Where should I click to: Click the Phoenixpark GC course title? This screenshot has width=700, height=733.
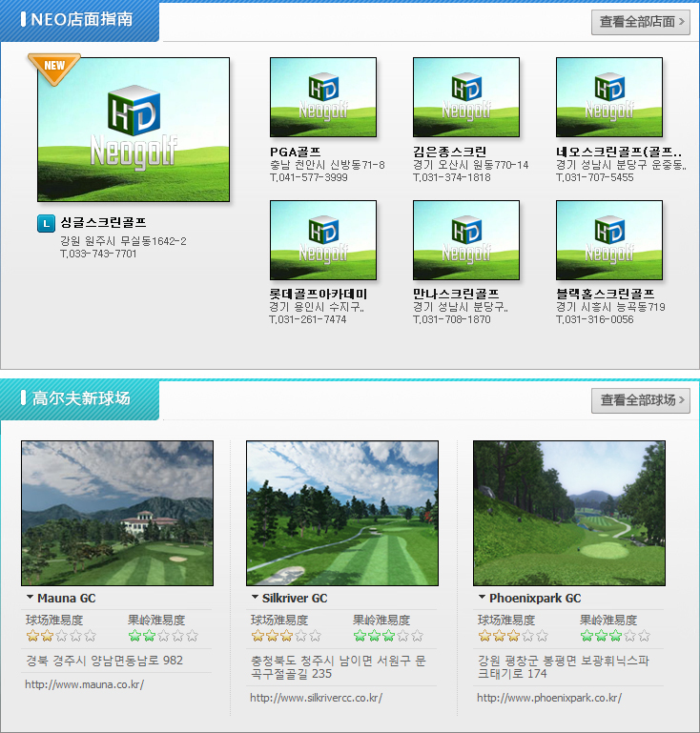click(535, 599)
